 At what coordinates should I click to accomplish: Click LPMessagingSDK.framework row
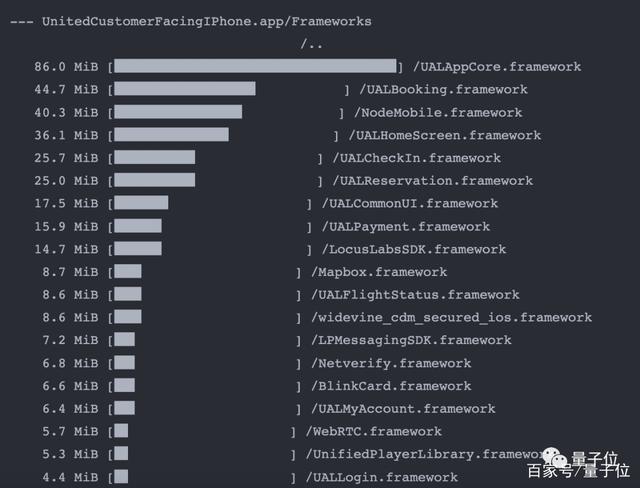pos(411,340)
